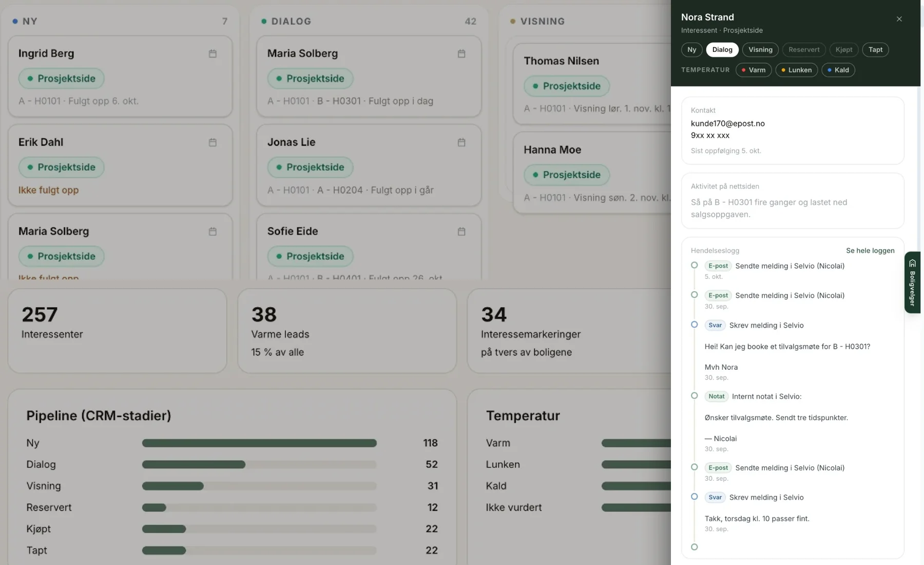The width and height of the screenshot is (924, 565).
Task: Close the Nora Strand detail panel
Action: click(899, 19)
